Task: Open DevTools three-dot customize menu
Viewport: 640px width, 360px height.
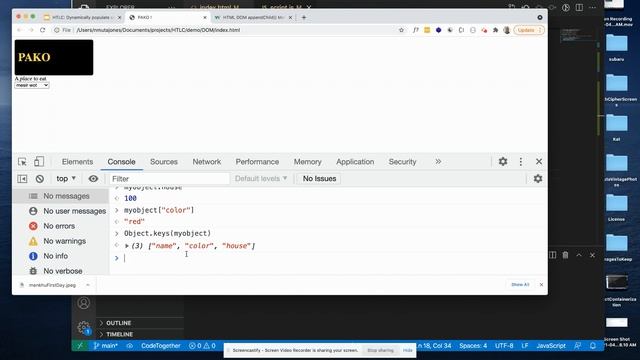Action: pyautogui.click(x=520, y=162)
